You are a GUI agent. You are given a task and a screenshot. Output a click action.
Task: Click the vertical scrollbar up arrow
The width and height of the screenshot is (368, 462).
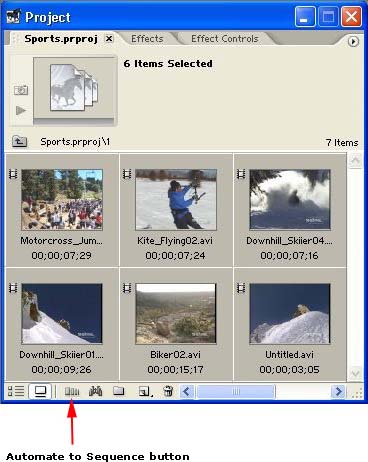pyautogui.click(x=355, y=161)
